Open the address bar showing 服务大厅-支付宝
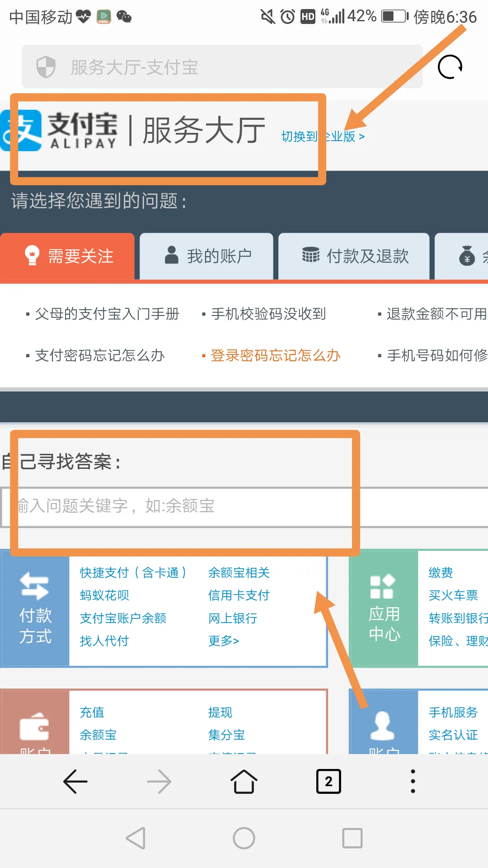Viewport: 488px width, 868px height. coord(222,67)
